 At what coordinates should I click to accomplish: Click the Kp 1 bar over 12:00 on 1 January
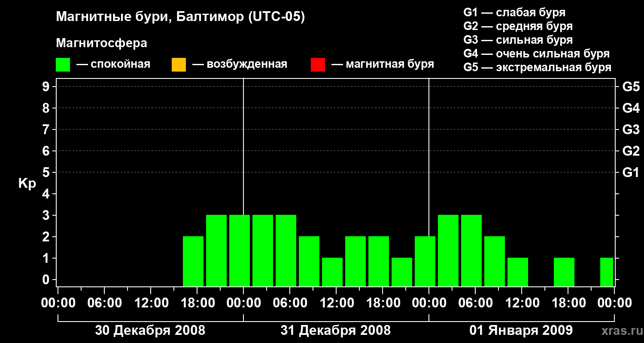[x=518, y=272]
